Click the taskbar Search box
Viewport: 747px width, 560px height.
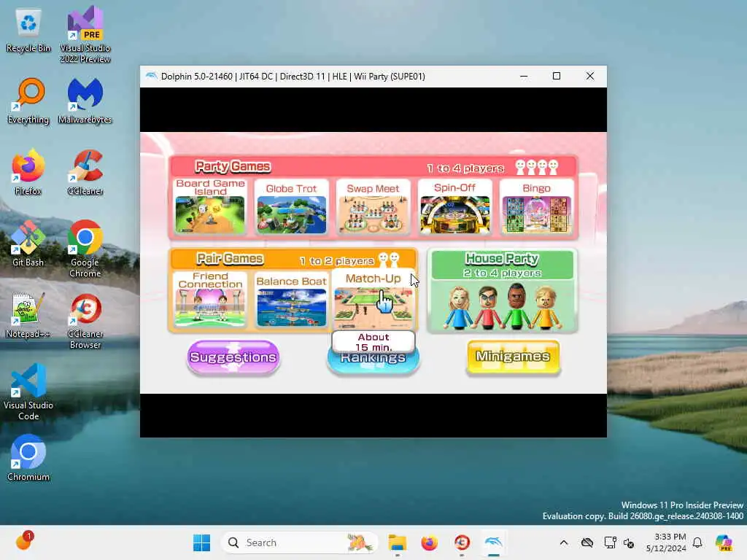point(299,542)
